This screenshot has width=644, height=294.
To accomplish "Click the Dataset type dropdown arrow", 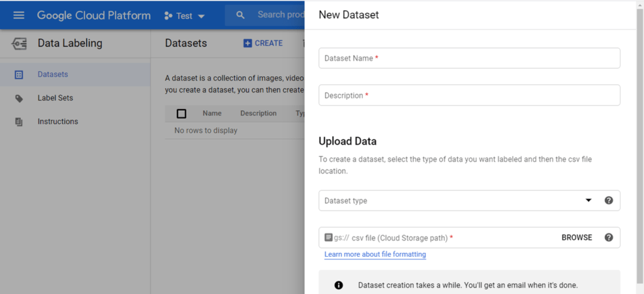I will pos(589,200).
